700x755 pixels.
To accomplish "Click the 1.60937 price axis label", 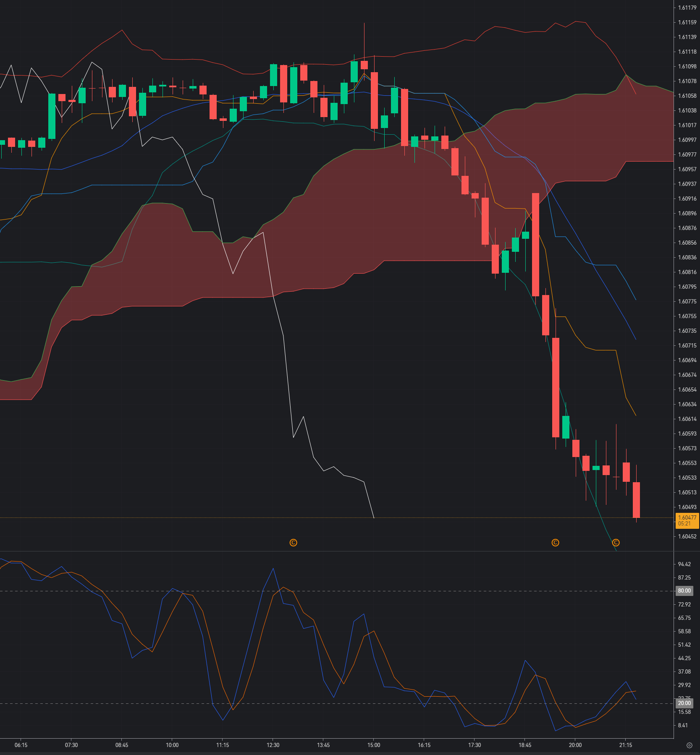I will click(x=687, y=184).
